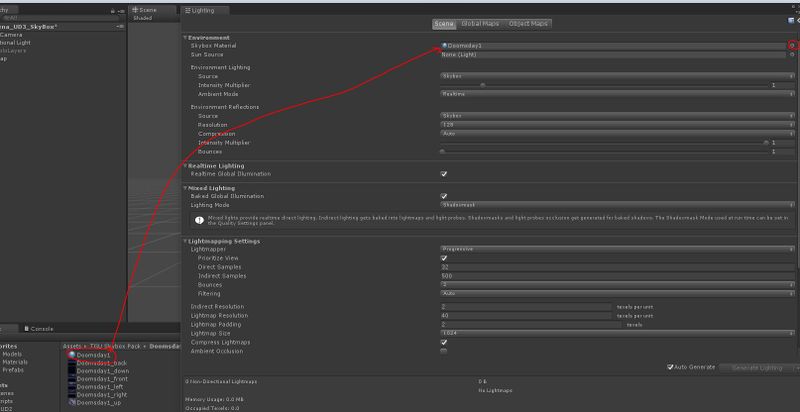Open the Skybox Material object picker circle

[x=792, y=45]
